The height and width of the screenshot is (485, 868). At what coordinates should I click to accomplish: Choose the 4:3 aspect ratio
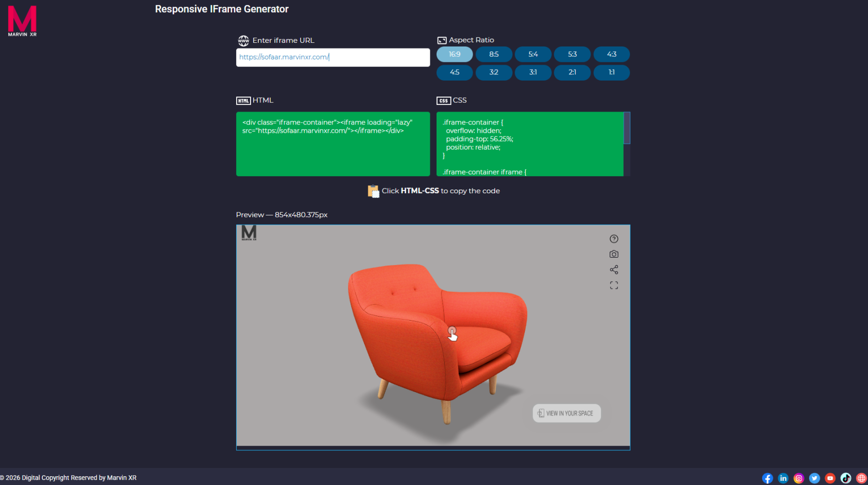point(612,54)
